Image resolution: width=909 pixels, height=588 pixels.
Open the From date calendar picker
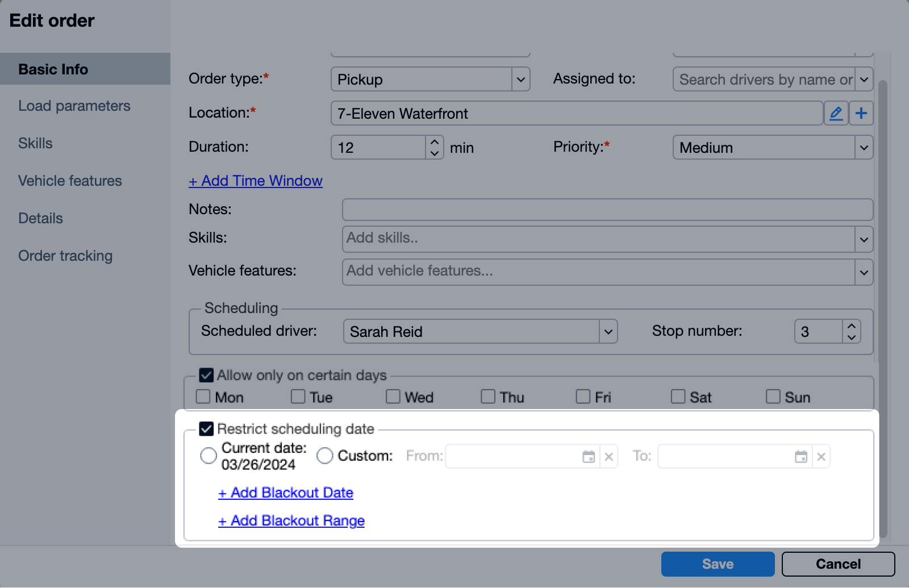pos(589,457)
